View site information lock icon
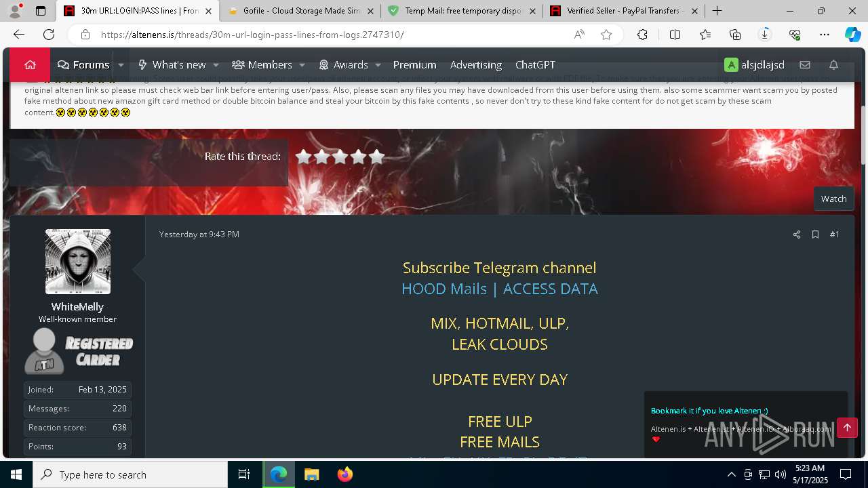The image size is (868, 488). pos(85,35)
